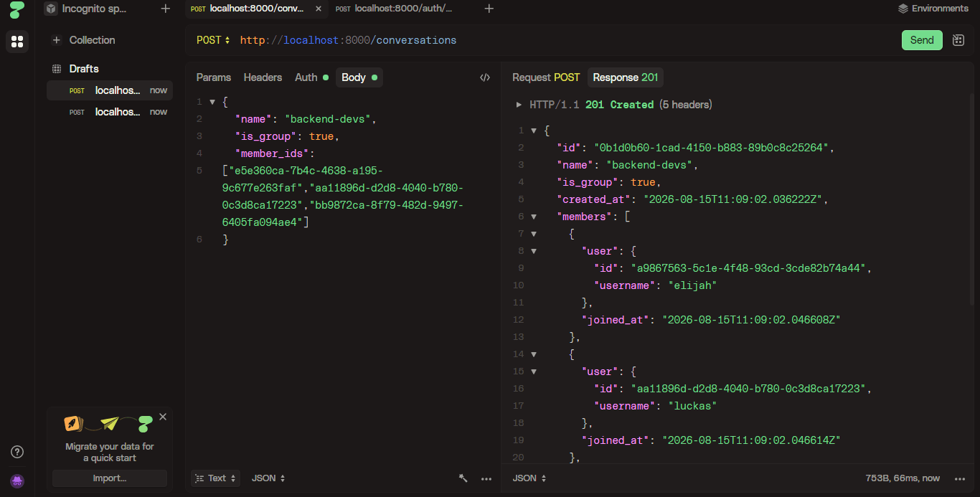Collapse luckas user object on line 15
The width and height of the screenshot is (980, 497).
(534, 371)
